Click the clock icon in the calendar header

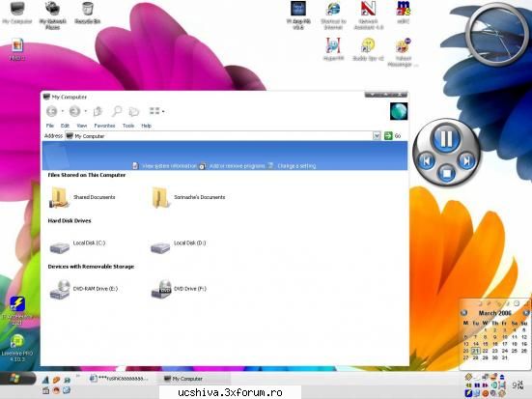coord(517,303)
